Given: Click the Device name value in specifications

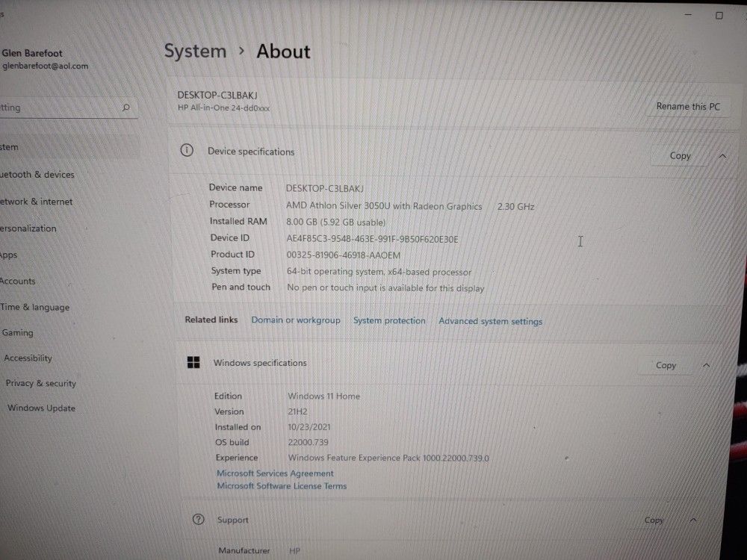Looking at the screenshot, I should pos(324,188).
